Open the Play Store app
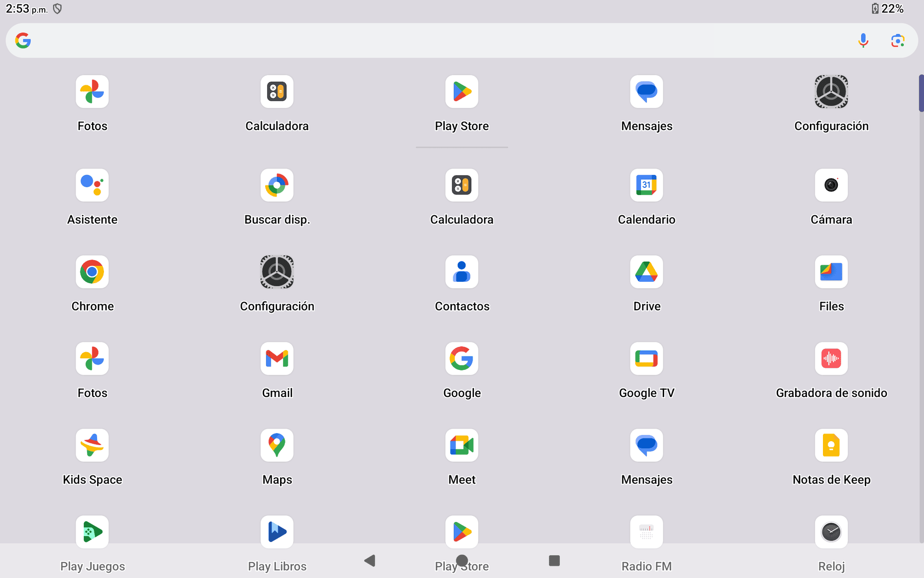The height and width of the screenshot is (578, 924). 462,92
